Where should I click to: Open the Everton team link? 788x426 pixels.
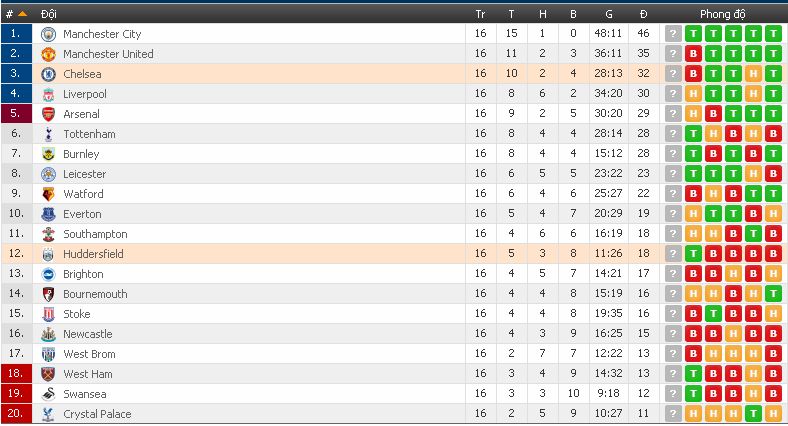[82, 214]
